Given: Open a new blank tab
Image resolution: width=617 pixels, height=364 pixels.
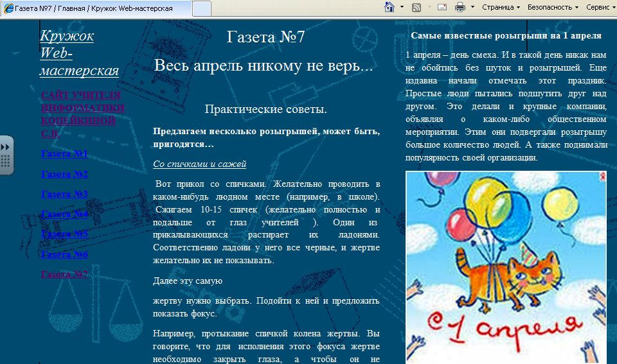Looking at the screenshot, I should pyautogui.click(x=202, y=8).
